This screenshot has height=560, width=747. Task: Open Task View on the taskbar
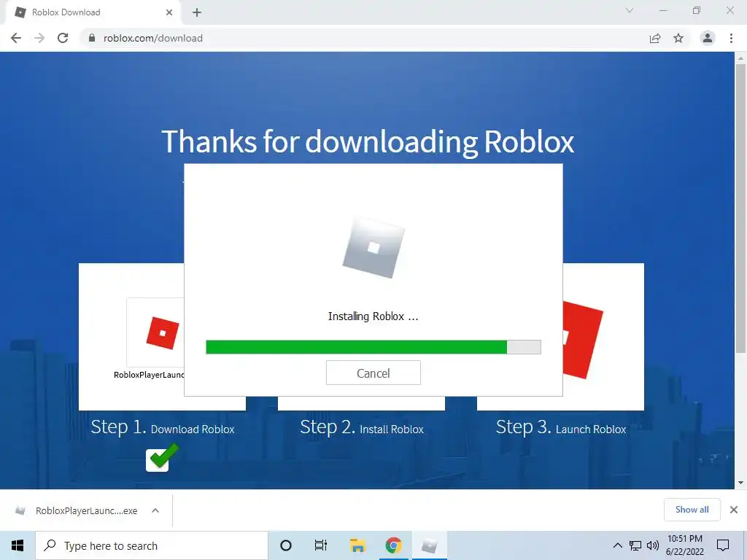(x=321, y=545)
